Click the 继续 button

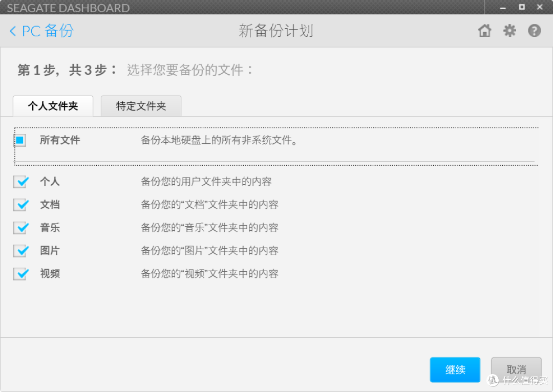click(x=455, y=370)
